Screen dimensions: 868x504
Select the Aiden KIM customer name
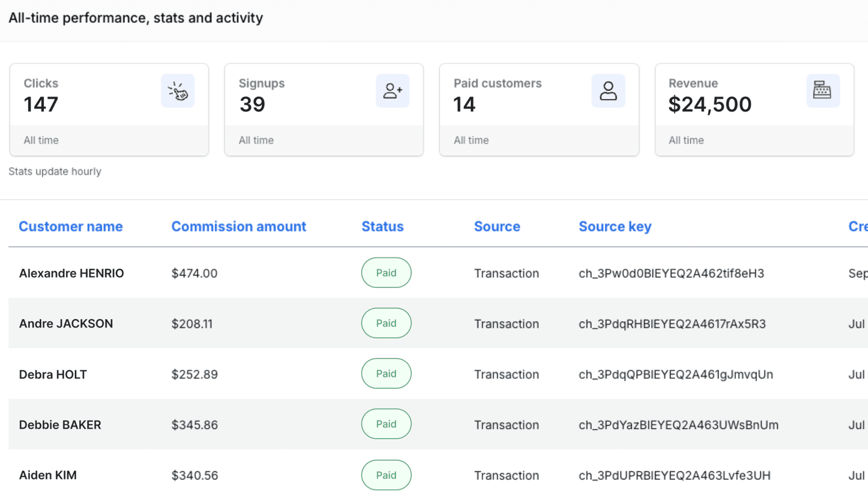(47, 475)
